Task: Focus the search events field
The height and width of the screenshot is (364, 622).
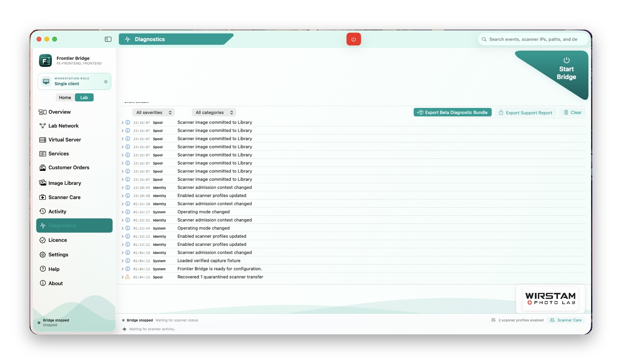Action: [x=533, y=39]
